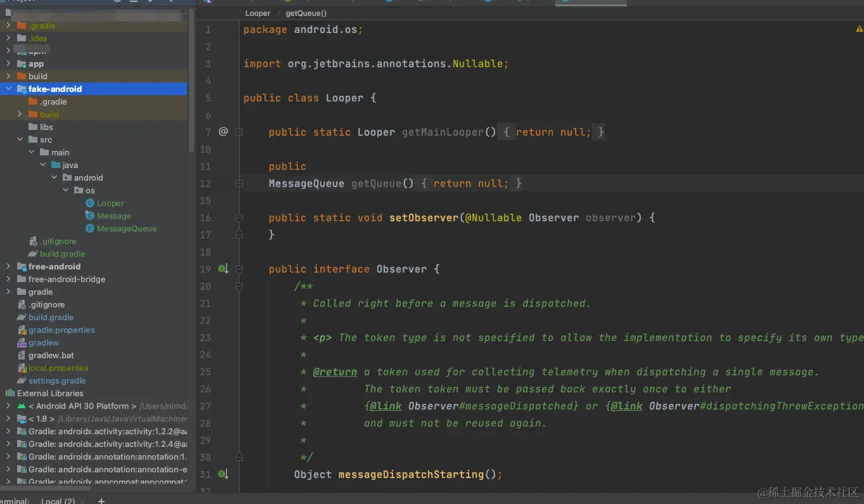
Task: Toggle the fold end marker on line 30
Action: [x=240, y=457]
